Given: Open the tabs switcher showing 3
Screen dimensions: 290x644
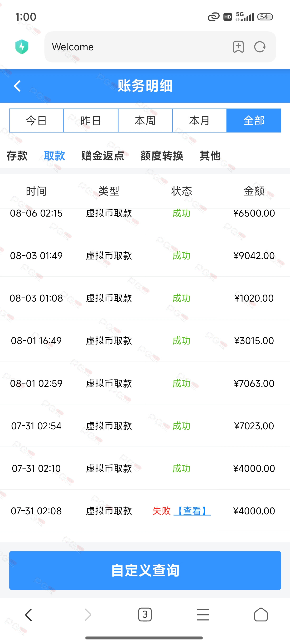Looking at the screenshot, I should coord(145,615).
